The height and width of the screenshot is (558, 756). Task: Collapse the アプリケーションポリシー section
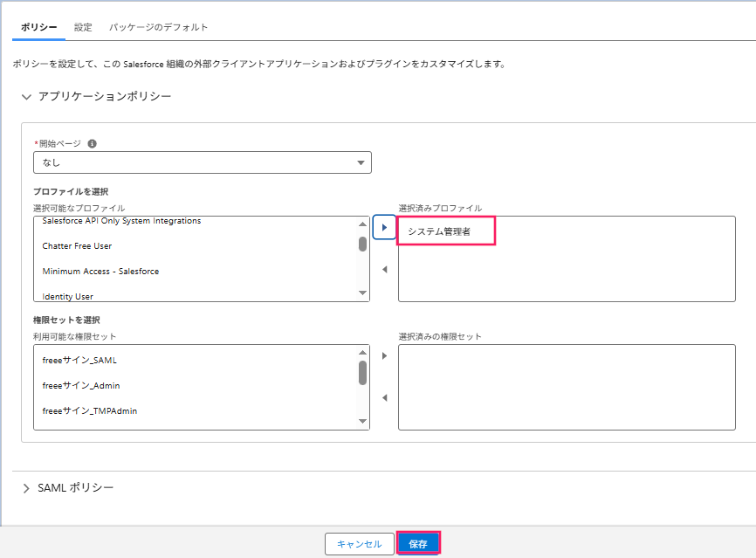pyautogui.click(x=26, y=97)
